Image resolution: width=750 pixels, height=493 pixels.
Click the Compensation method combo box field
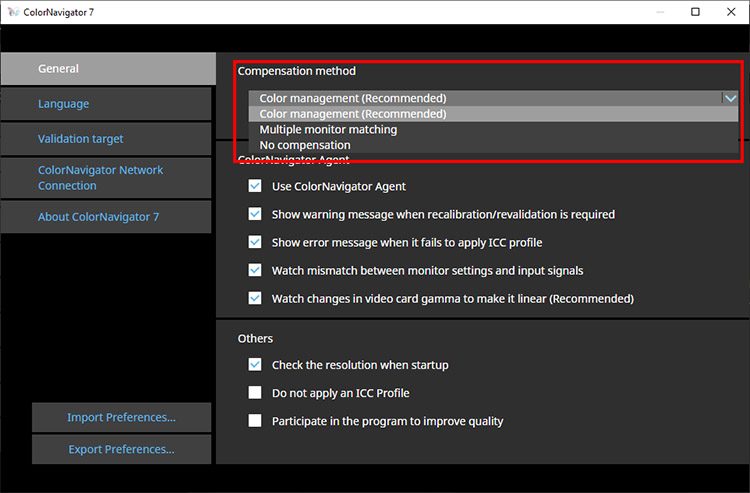click(x=493, y=98)
